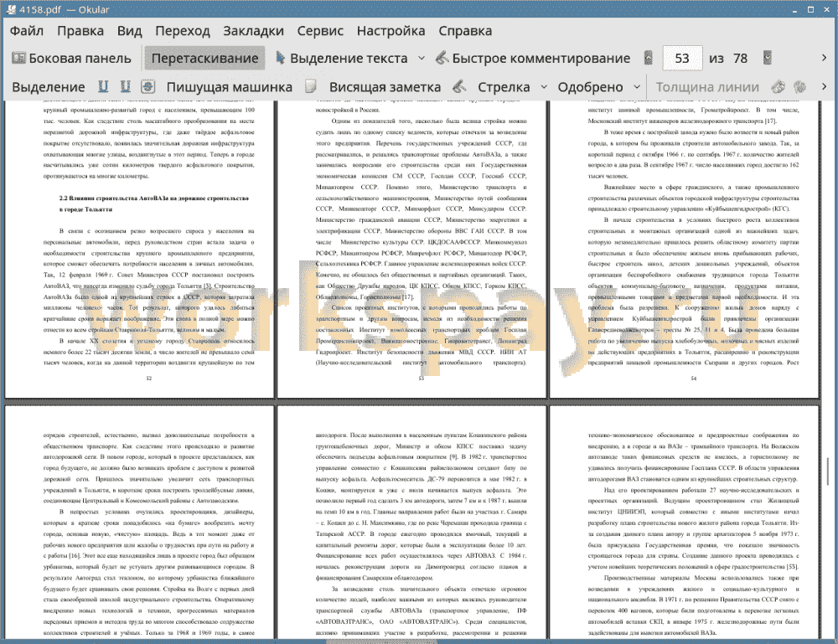Select the Висящая заметка pop-up note tool
Screen dimensions: 838x644
point(385,87)
